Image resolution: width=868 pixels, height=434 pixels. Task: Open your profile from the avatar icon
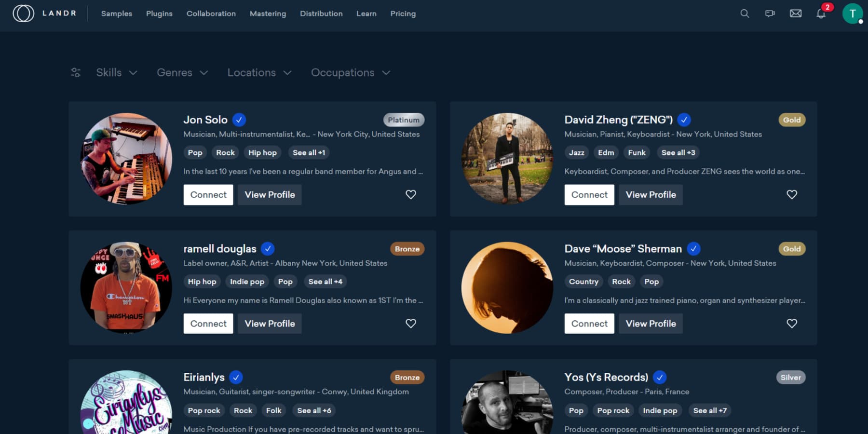pyautogui.click(x=853, y=14)
